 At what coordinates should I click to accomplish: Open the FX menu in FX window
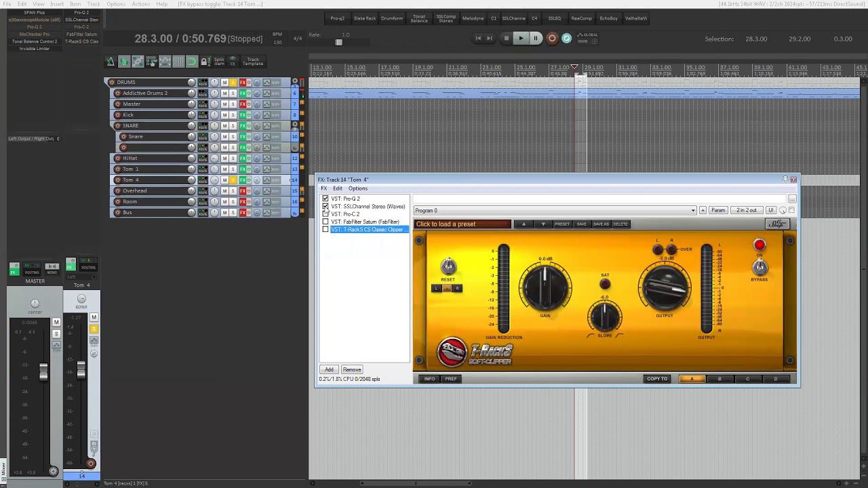[323, 188]
